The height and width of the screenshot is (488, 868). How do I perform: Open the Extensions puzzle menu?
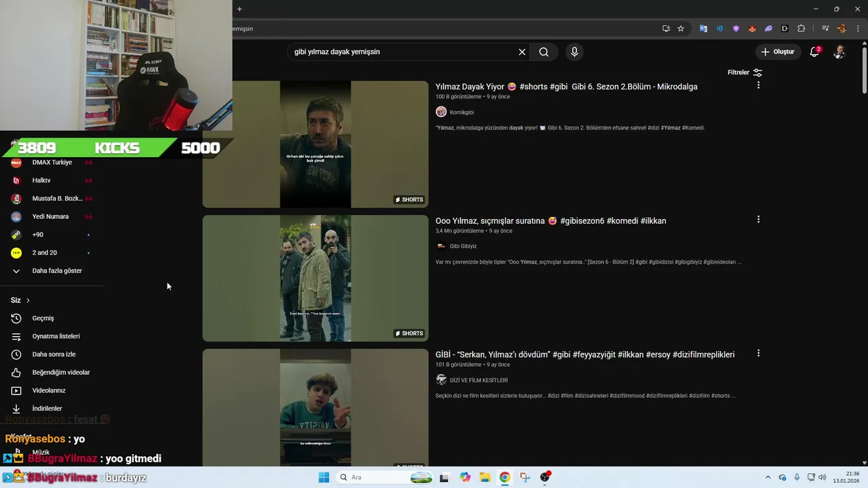click(802, 28)
